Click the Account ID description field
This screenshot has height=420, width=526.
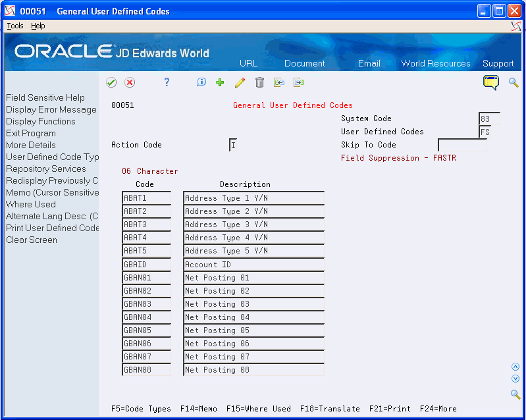pyautogui.click(x=253, y=265)
